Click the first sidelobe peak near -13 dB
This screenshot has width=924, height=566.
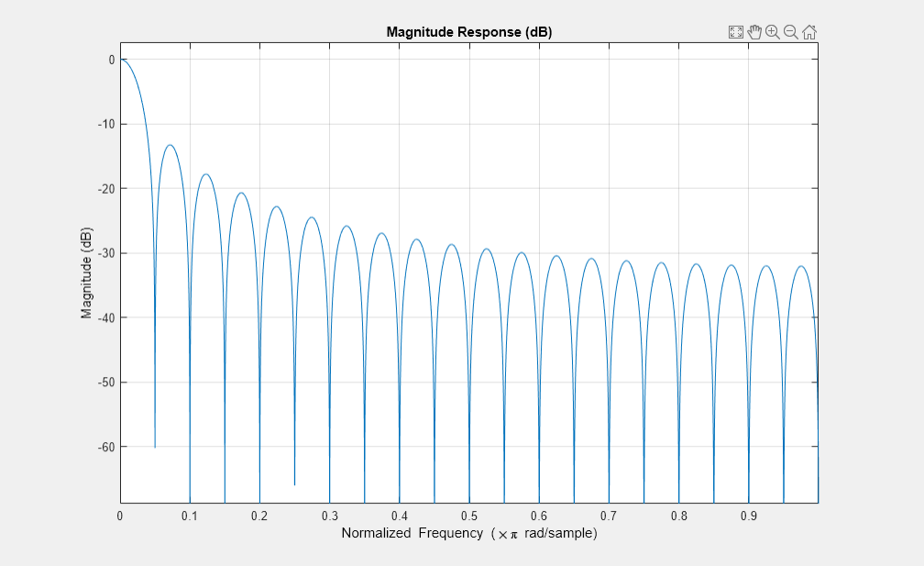coord(170,145)
